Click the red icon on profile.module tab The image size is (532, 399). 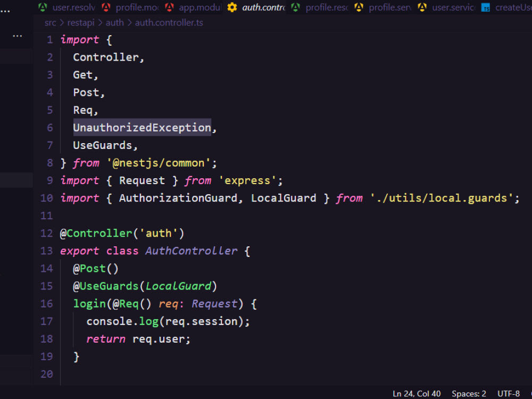click(106, 7)
